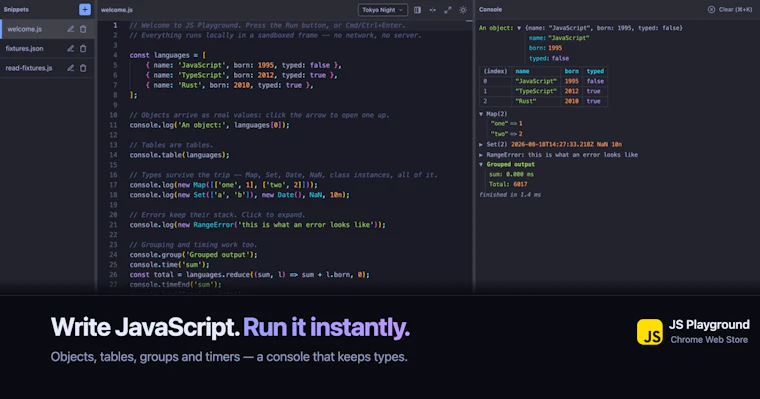Click the 'Tables are tables.' comment line
This screenshot has height=399, width=760.
(171, 145)
